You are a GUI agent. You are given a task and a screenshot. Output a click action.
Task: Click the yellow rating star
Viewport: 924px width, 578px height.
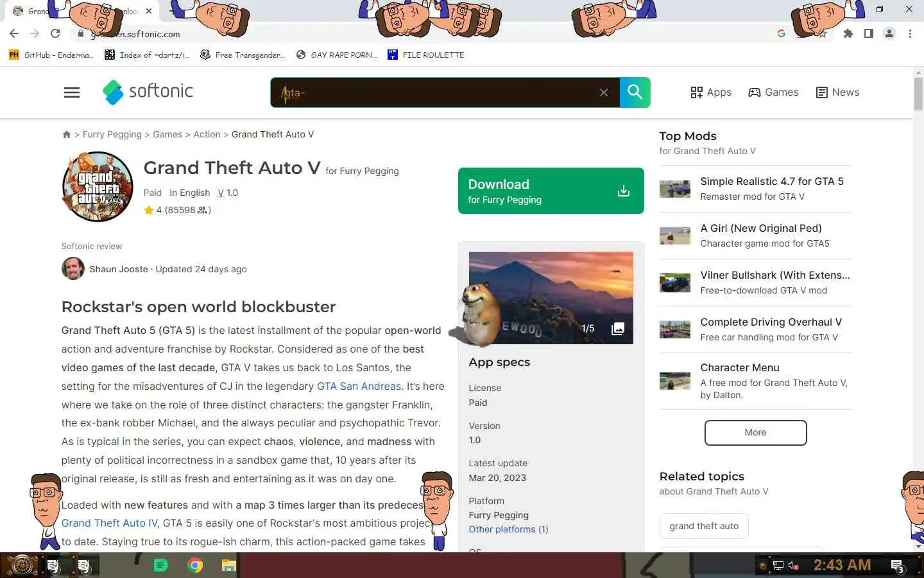(x=149, y=210)
